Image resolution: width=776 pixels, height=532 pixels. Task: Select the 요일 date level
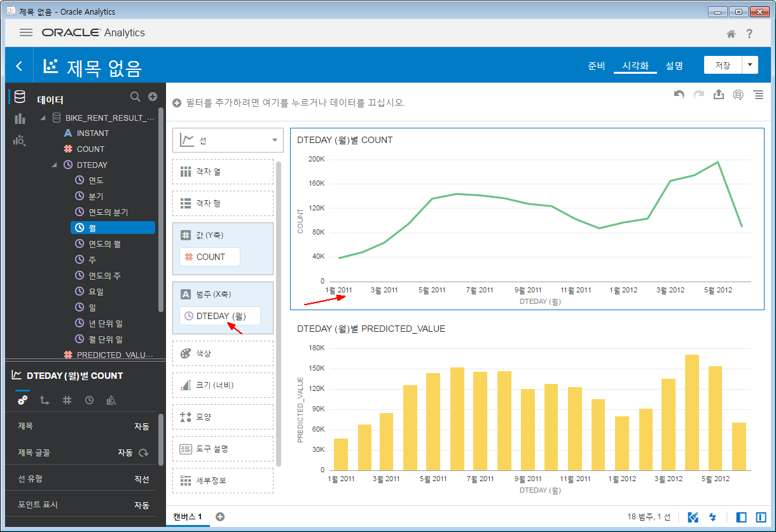pos(96,292)
